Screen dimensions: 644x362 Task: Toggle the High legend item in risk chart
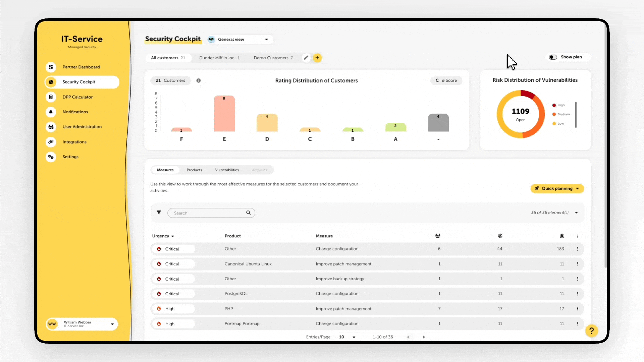coord(558,105)
